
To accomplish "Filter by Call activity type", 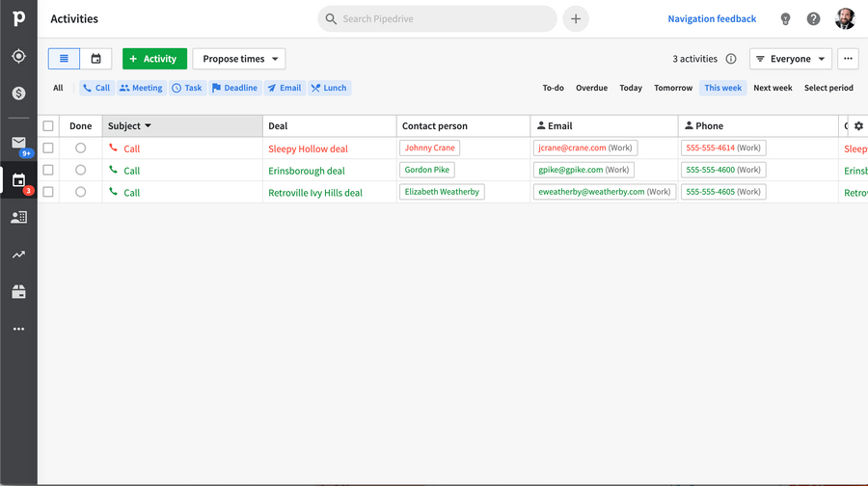I will [x=96, y=88].
